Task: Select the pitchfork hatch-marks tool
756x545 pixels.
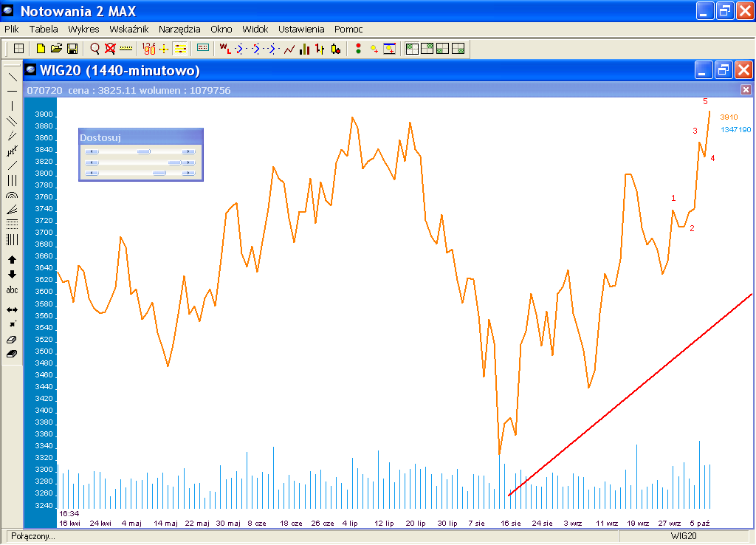Action: pos(12,151)
